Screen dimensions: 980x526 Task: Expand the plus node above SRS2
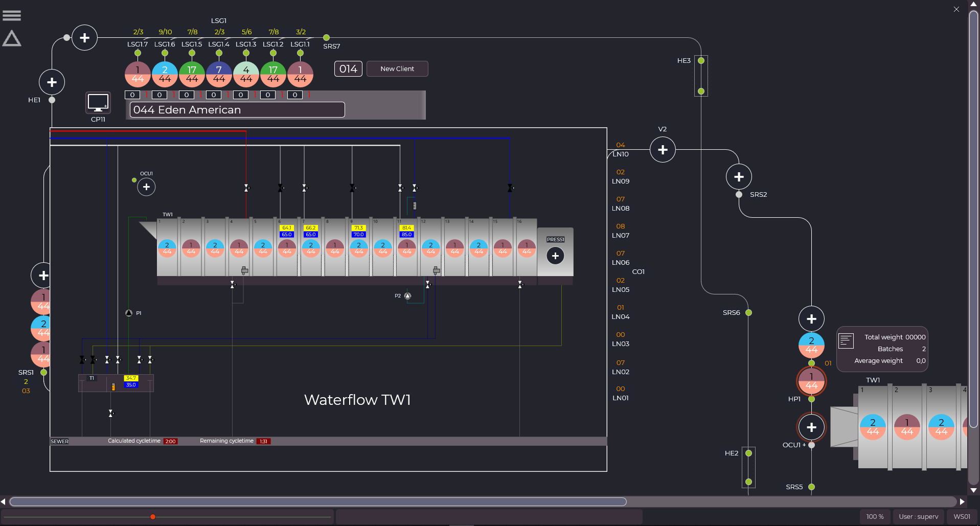click(x=739, y=177)
